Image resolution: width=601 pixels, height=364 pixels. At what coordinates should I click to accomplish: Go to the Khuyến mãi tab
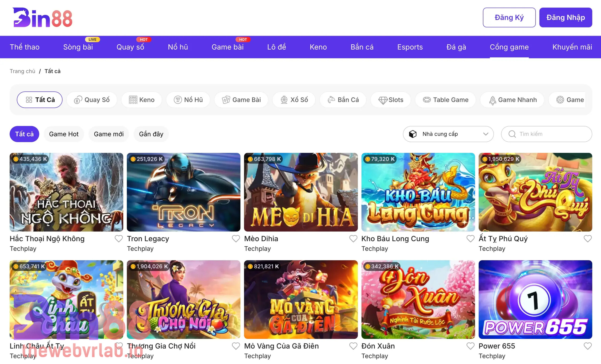[x=572, y=47]
